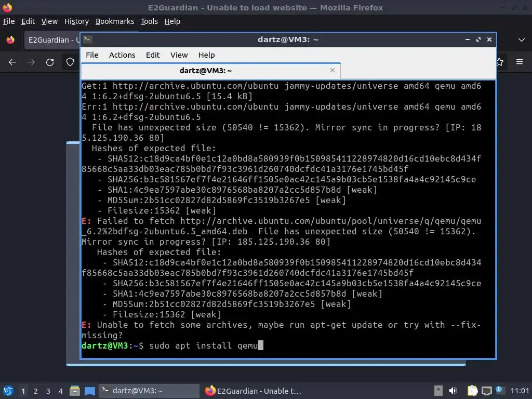The height and width of the screenshot is (399, 532).
Task: Bookmark page with the star icon
Action: [500, 62]
